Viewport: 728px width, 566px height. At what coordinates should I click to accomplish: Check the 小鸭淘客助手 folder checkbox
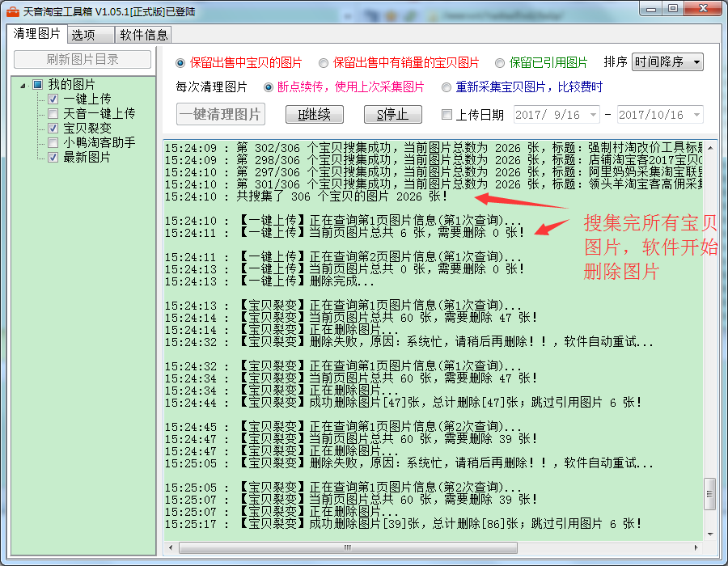point(53,143)
